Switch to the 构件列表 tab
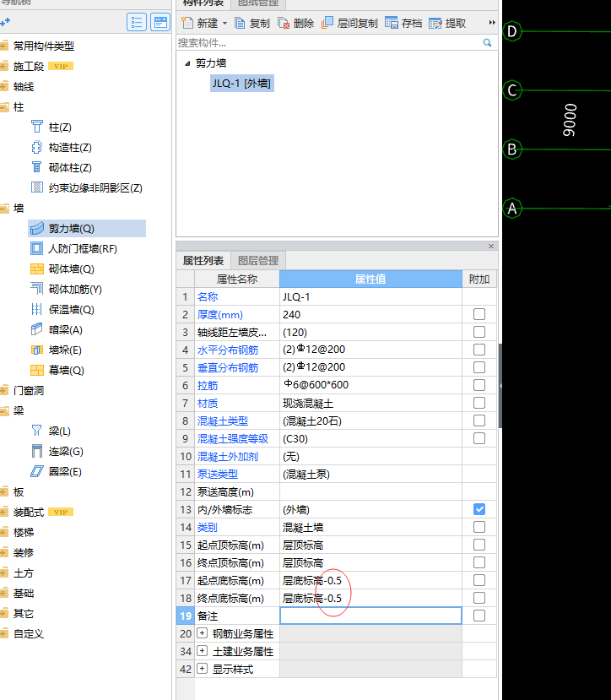Image resolution: width=611 pixels, height=700 pixels. point(203,3)
